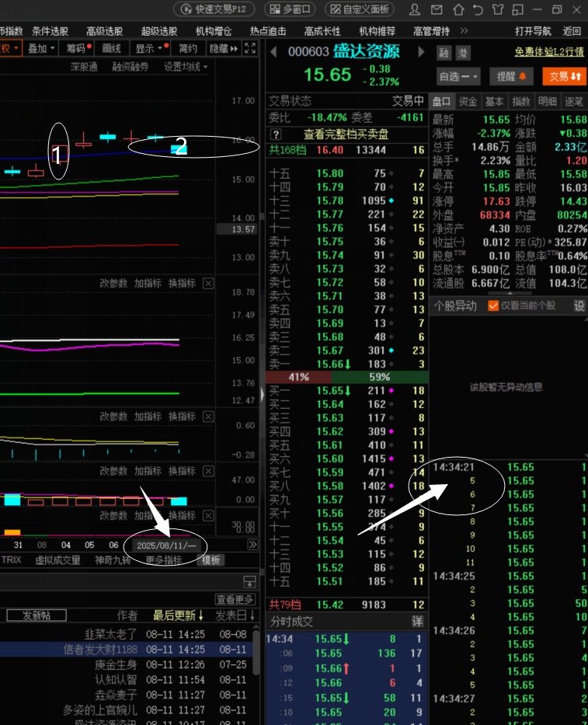The image size is (588, 725).
Task: Click the 融 margin badge
Action: (444, 53)
